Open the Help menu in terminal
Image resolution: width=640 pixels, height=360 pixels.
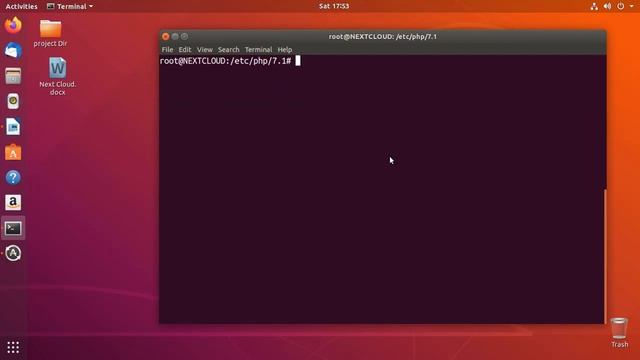point(285,49)
